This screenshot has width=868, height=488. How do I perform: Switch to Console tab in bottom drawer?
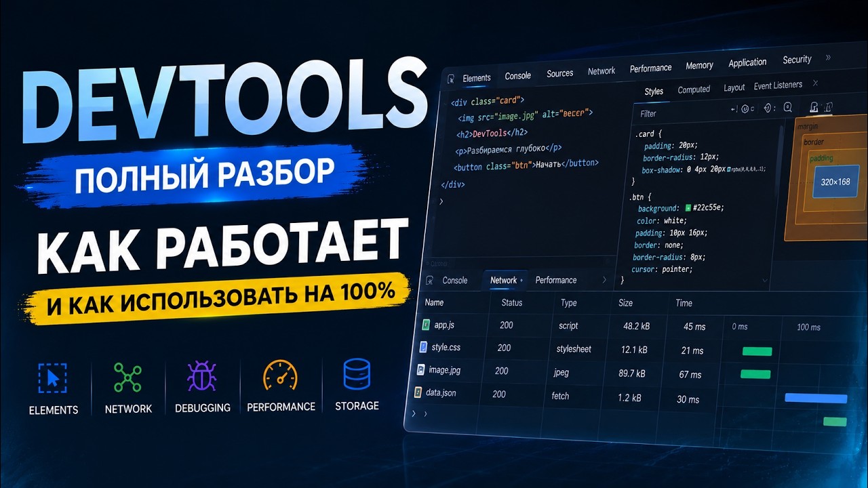(x=455, y=281)
